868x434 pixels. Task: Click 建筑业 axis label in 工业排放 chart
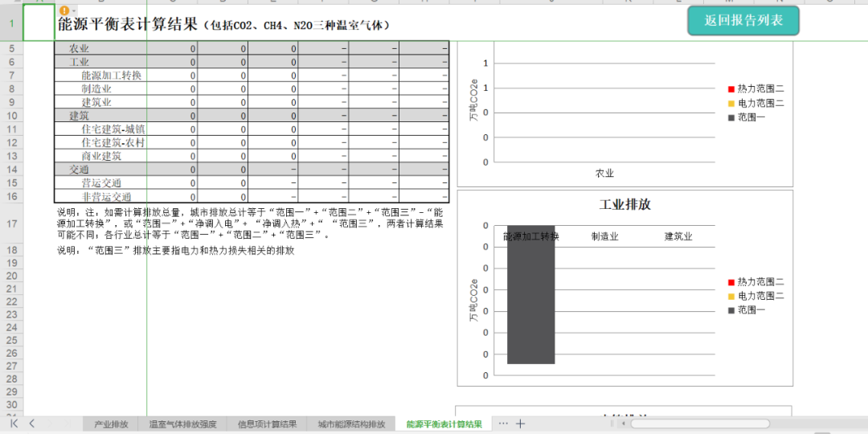(x=678, y=237)
